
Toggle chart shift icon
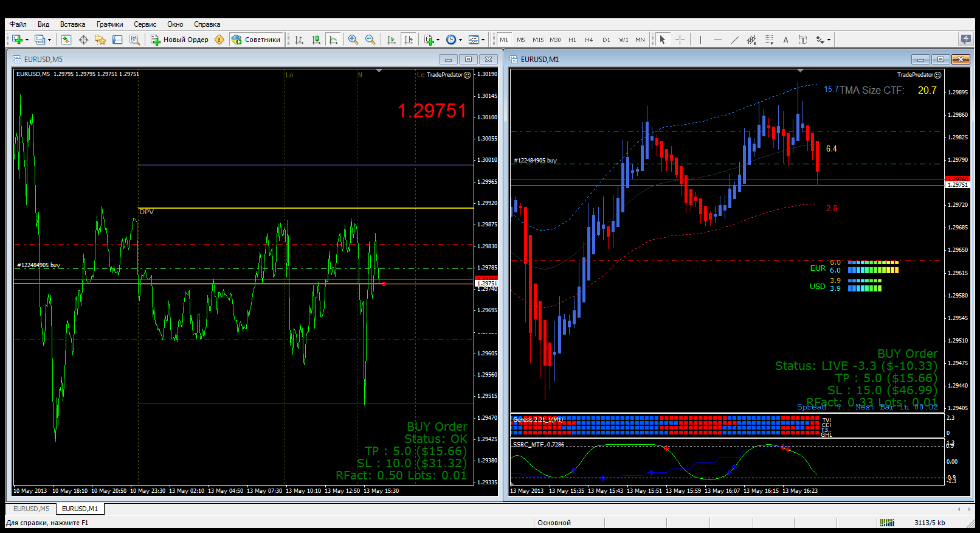tap(409, 40)
